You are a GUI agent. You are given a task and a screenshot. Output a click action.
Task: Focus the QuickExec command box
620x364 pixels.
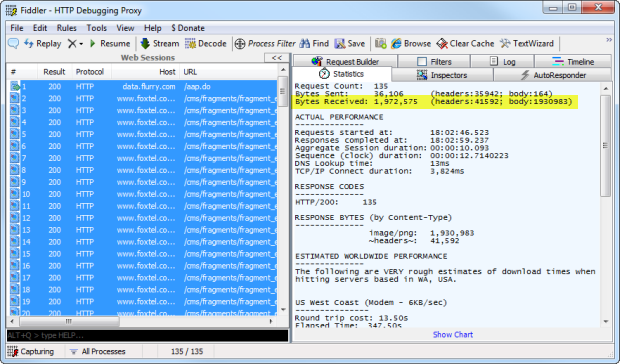click(x=147, y=336)
